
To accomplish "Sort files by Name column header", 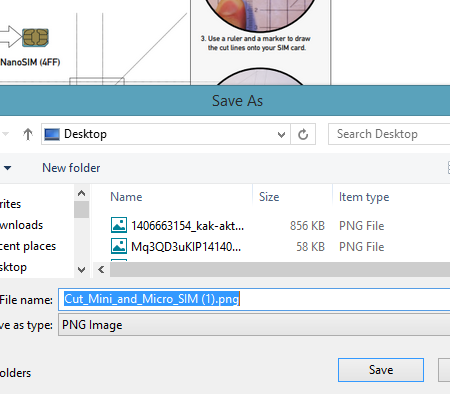I will 126,197.
